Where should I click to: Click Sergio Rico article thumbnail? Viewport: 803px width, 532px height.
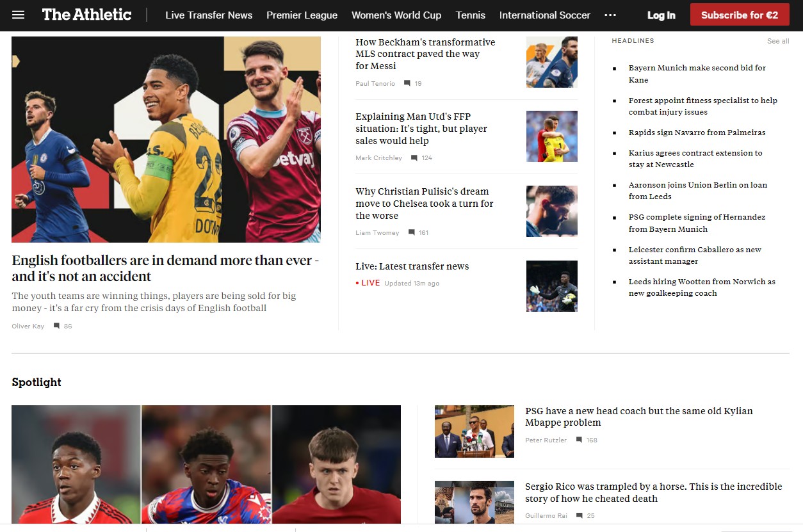point(474,503)
